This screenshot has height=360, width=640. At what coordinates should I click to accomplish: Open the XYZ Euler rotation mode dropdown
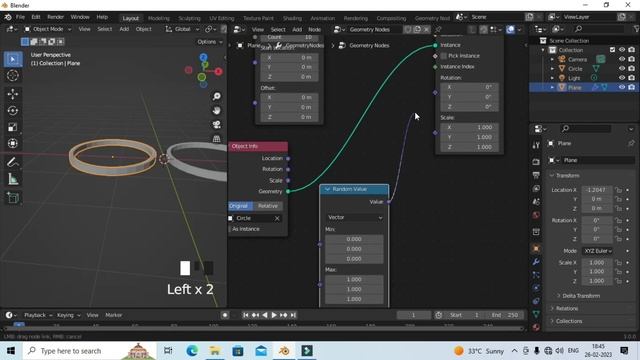[598, 251]
